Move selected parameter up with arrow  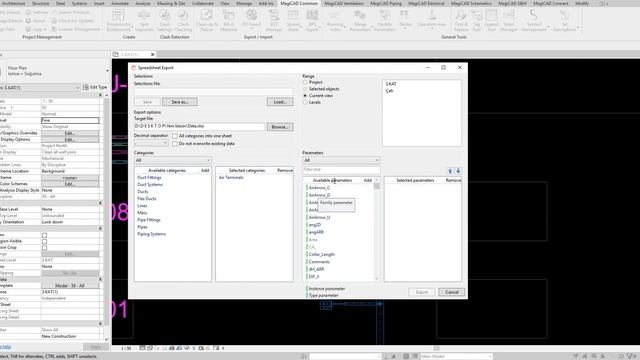click(450, 171)
